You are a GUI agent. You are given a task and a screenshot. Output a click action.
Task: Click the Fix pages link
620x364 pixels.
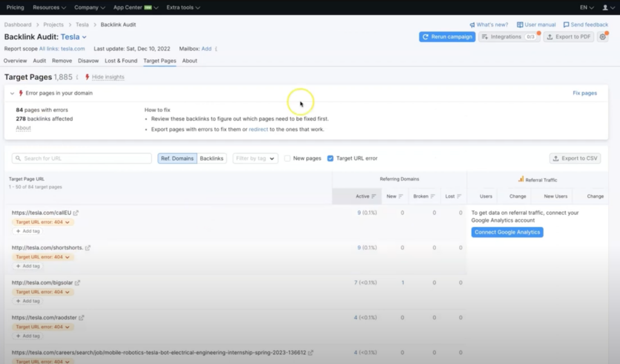coord(585,93)
